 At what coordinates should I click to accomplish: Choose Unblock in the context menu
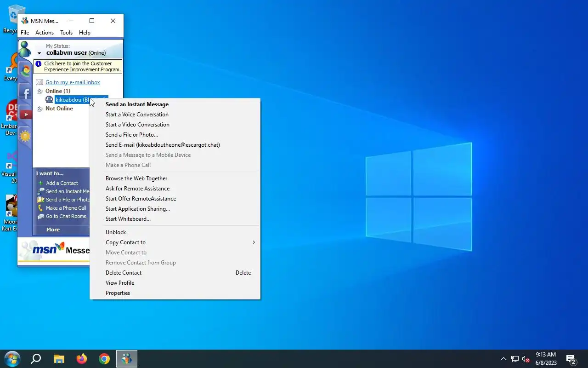point(175,232)
